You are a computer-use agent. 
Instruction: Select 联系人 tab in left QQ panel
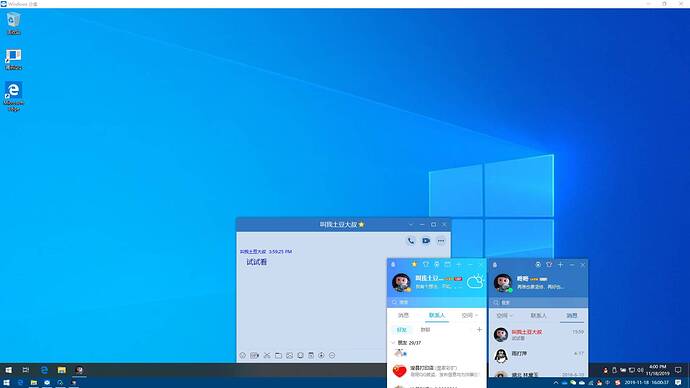[437, 315]
